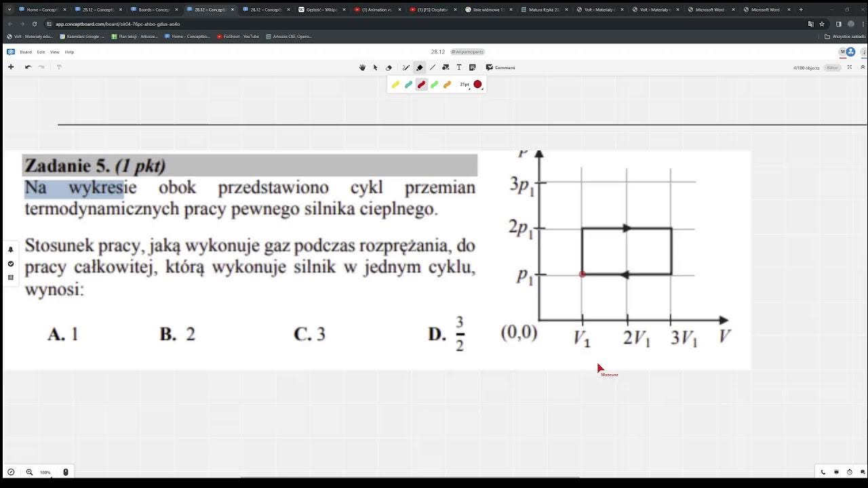
Task: Open the Edit menu
Action: (x=41, y=52)
